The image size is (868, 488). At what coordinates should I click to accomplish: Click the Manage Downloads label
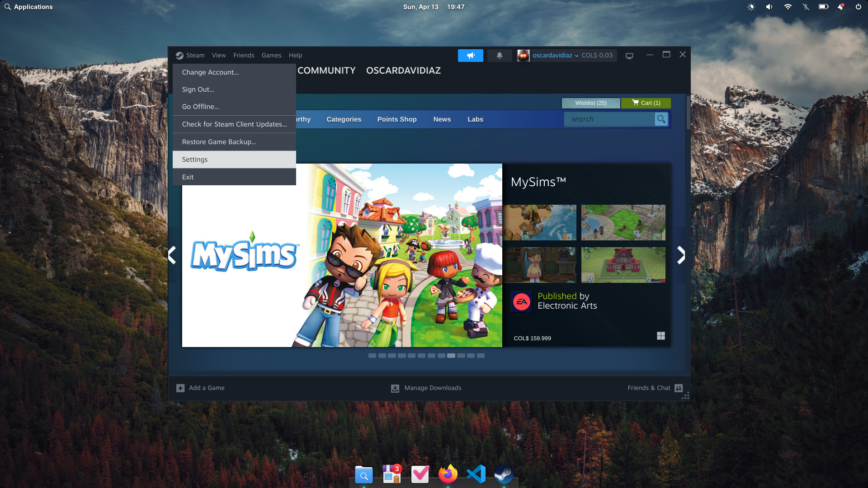pos(433,388)
